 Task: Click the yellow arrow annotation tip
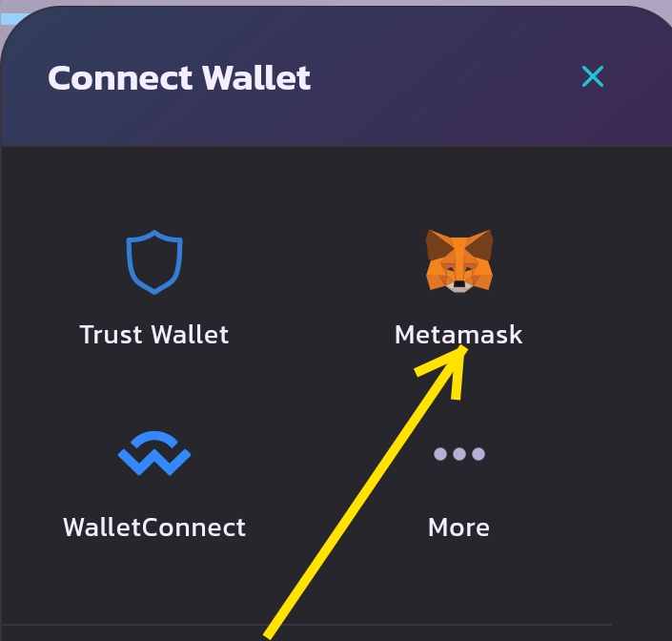463,349
